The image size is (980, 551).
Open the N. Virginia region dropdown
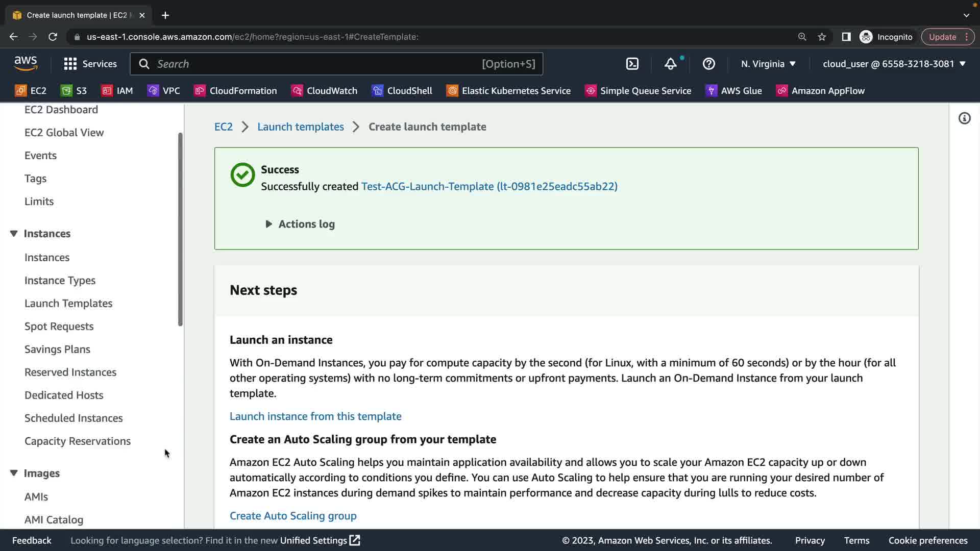tap(768, 64)
